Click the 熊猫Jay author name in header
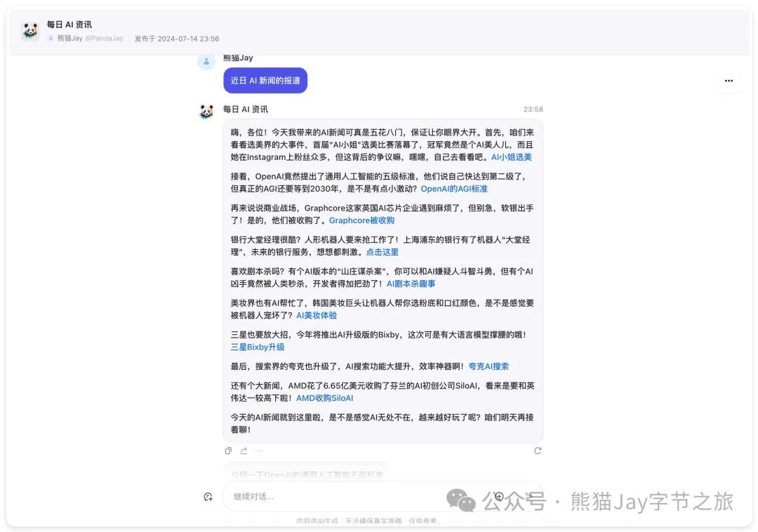The image size is (758, 532). point(70,38)
